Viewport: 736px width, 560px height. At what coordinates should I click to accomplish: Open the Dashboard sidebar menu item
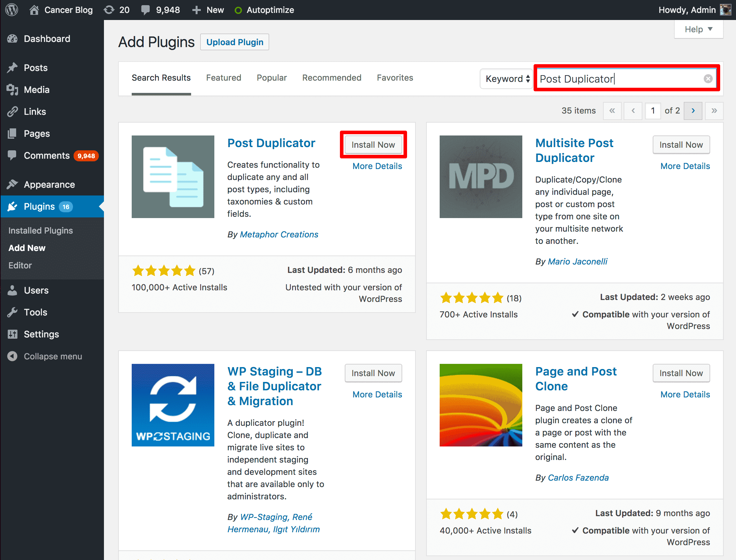(x=52, y=39)
